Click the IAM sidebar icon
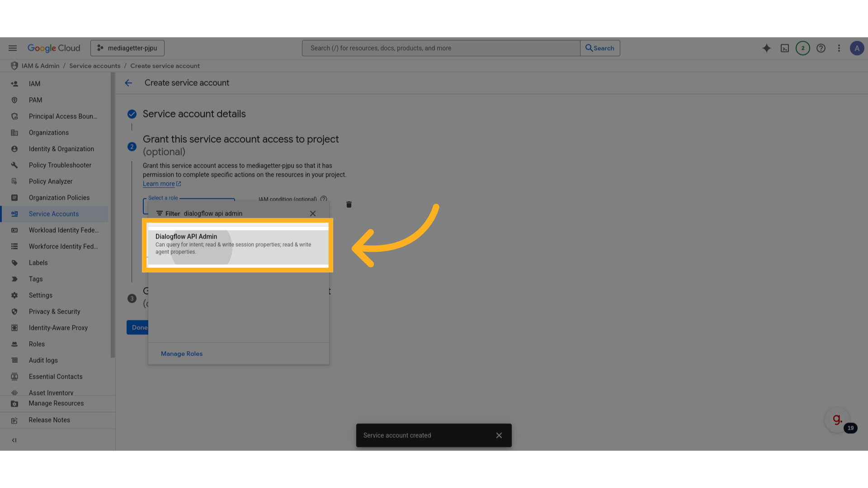This screenshot has height=488, width=868. [x=14, y=84]
